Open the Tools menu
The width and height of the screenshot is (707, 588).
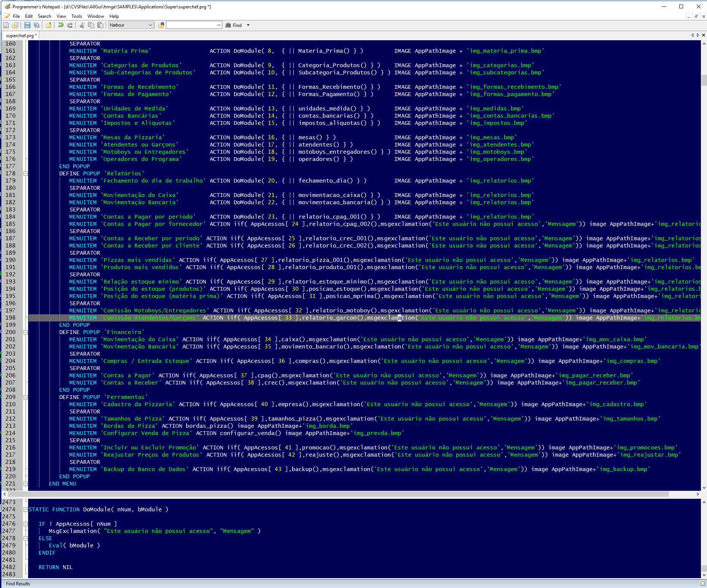point(76,16)
